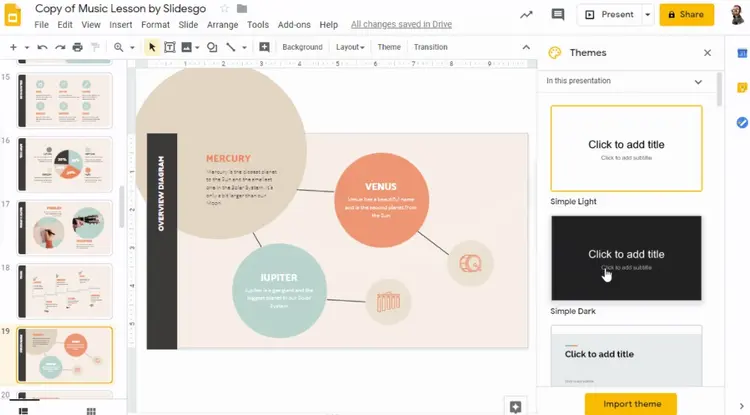Open Google Keep side panel
This screenshot has height=415, width=750.
pyautogui.click(x=742, y=87)
